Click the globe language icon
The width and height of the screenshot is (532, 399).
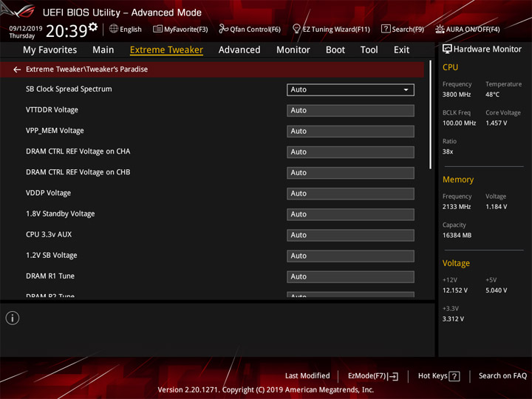pos(114,29)
